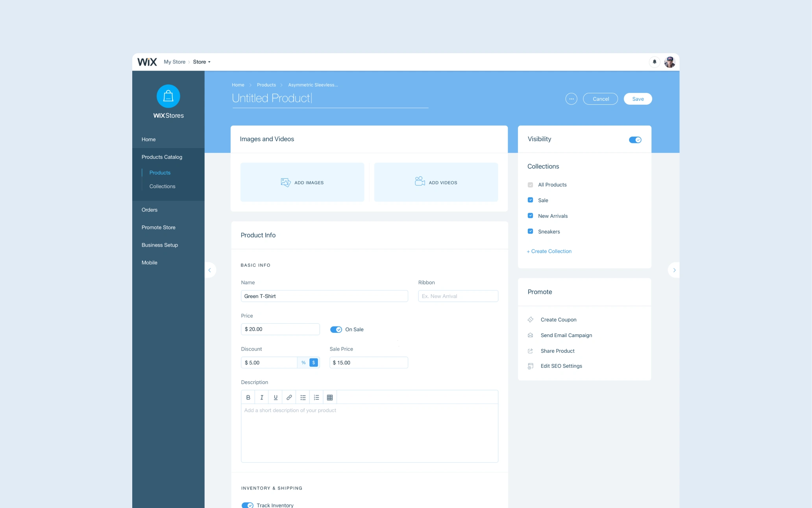Select the percent discount type option
This screenshot has width=812, height=508.
click(303, 363)
